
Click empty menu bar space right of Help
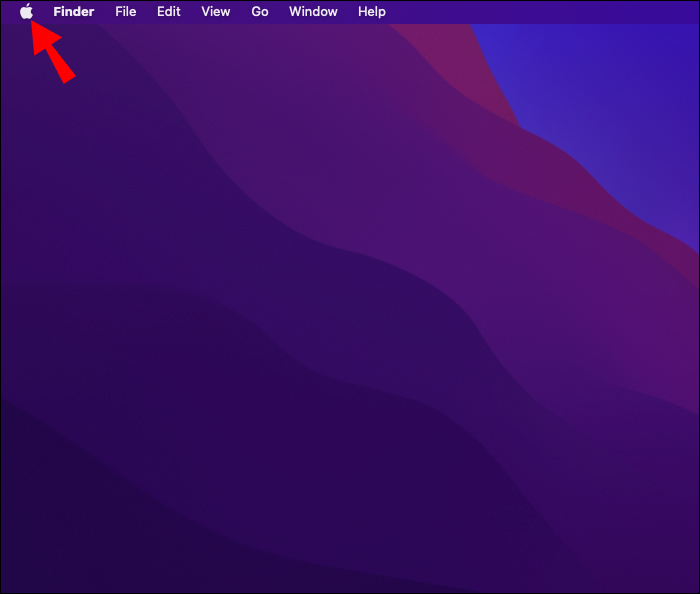536,12
